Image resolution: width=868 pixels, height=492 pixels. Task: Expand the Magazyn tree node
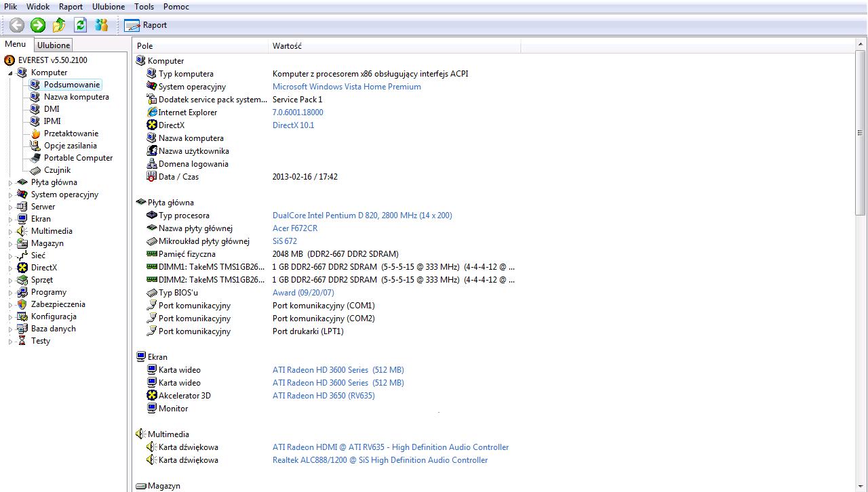10,243
